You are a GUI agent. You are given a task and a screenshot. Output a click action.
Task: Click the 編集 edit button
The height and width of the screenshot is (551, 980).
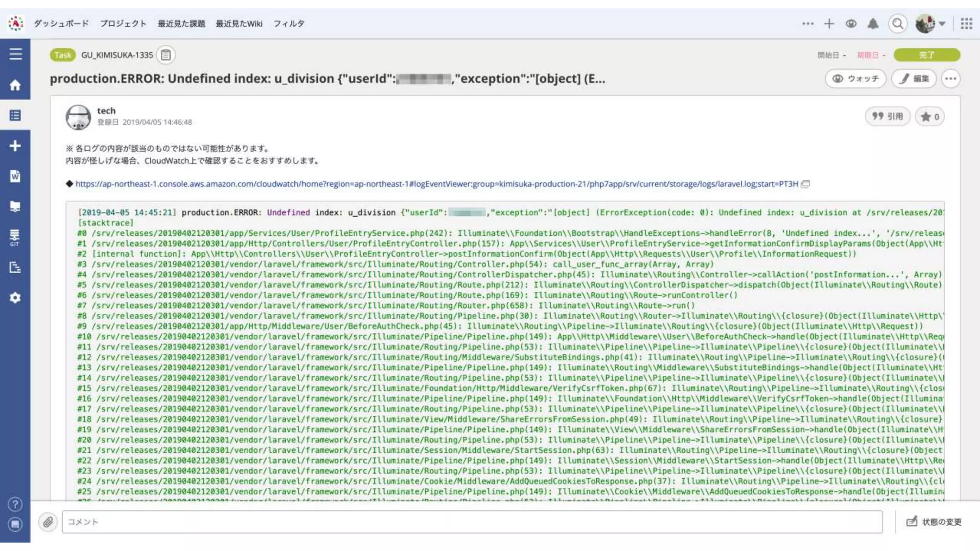coord(914,78)
